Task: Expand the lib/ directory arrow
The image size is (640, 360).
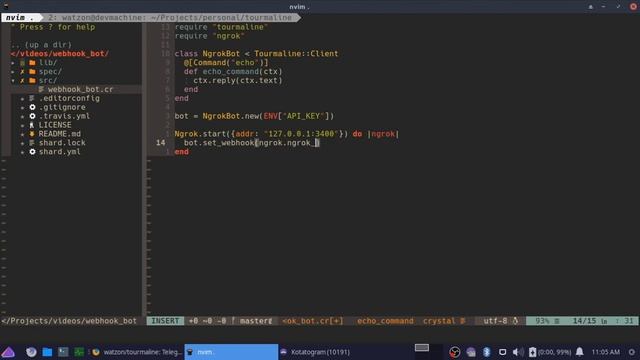Action: 13,63
